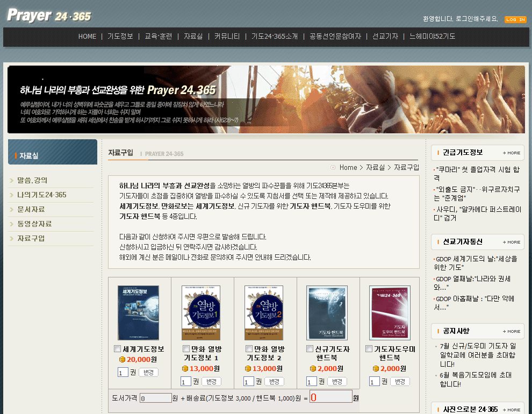Click the 선교기자통신 panel heading
This screenshot has height=414, width=532.
tap(463, 241)
